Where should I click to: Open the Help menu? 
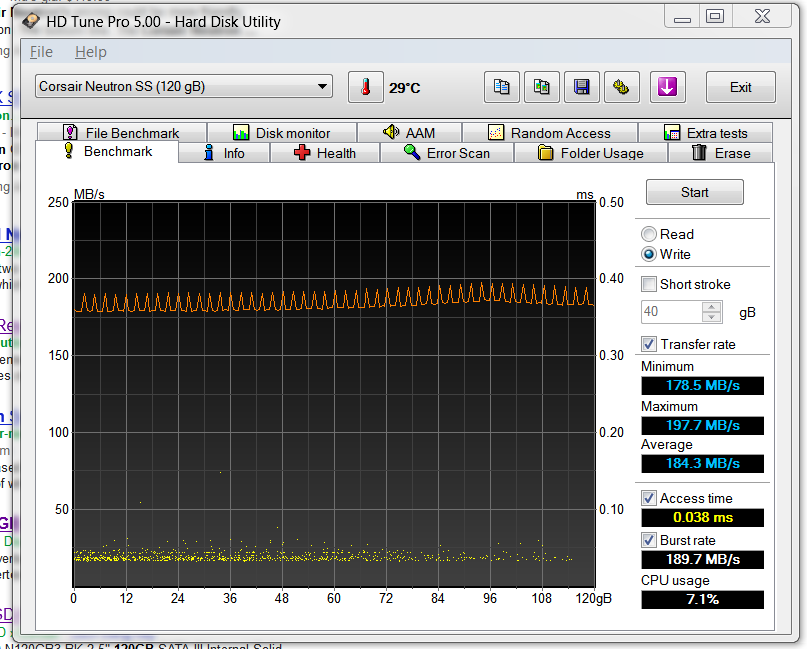click(x=91, y=52)
